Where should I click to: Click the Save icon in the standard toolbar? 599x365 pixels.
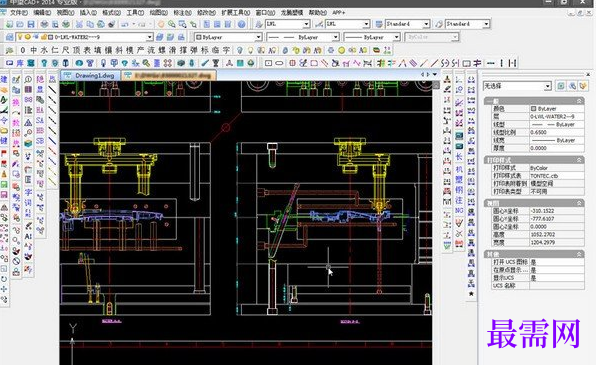pos(31,24)
